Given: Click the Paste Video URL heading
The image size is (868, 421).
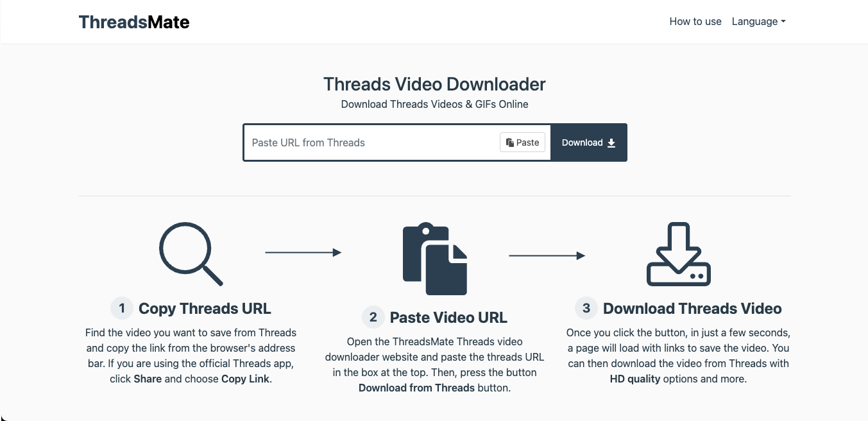Looking at the screenshot, I should coord(448,317).
